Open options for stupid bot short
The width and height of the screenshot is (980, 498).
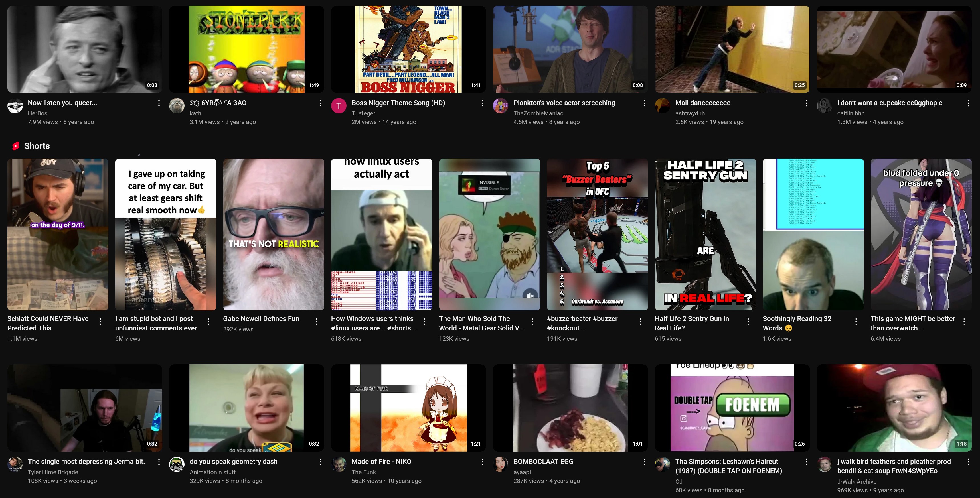click(208, 322)
